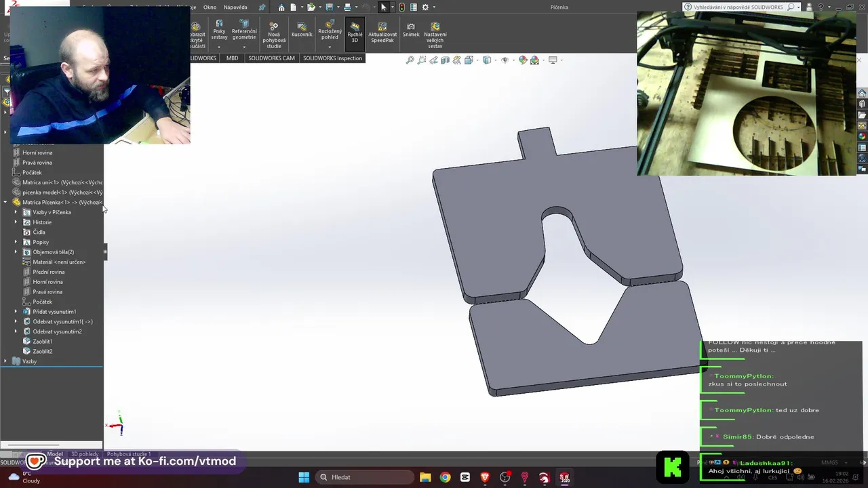Create a new document with the New icon
Screen dimensions: 868x488
click(293, 7)
